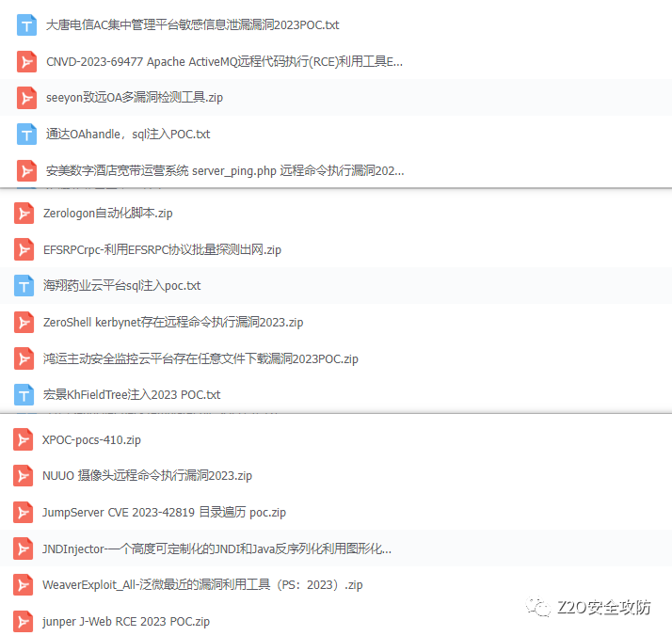This screenshot has width=672, height=636.
Task: Open JumpServer CVE 2023-42819 目录遍历 poc.zip
Action: [x=164, y=512]
